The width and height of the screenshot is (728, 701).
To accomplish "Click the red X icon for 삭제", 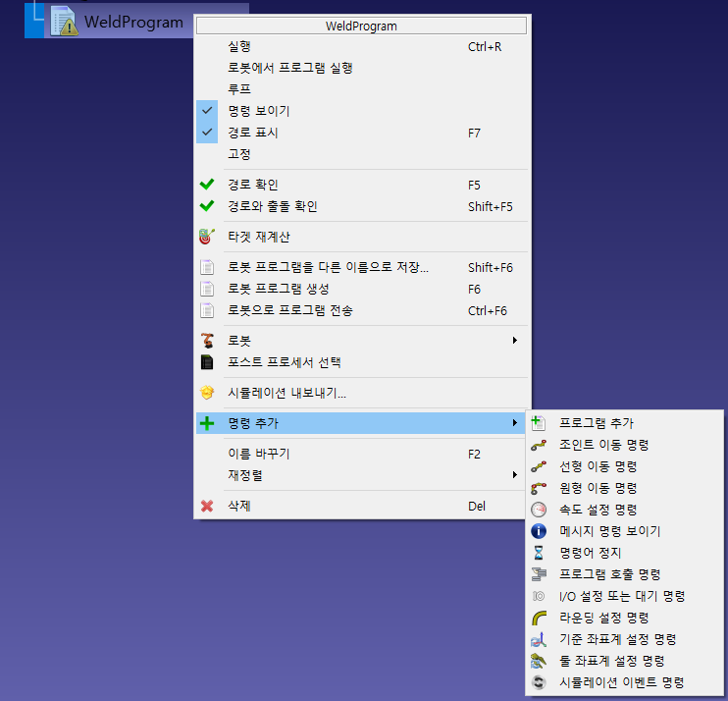I will [x=207, y=506].
